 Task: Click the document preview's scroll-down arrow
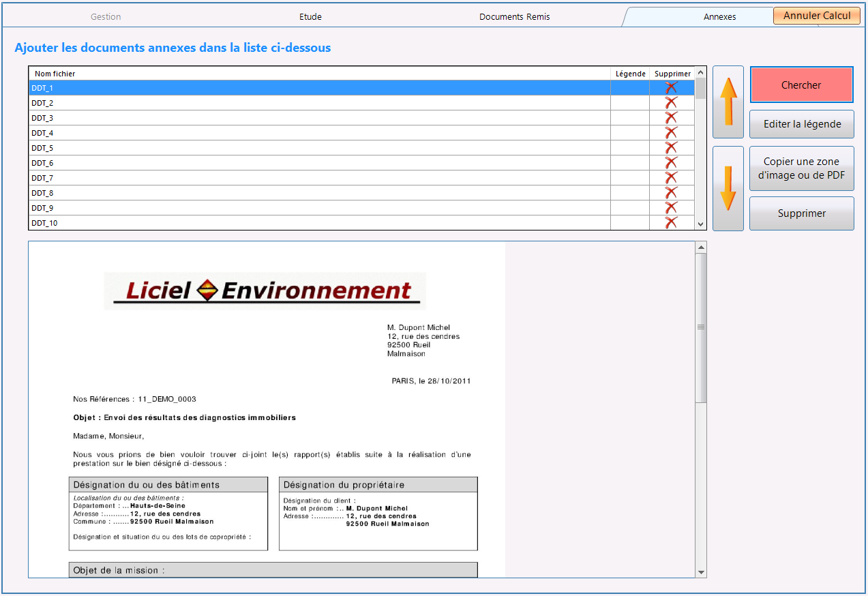tap(701, 572)
